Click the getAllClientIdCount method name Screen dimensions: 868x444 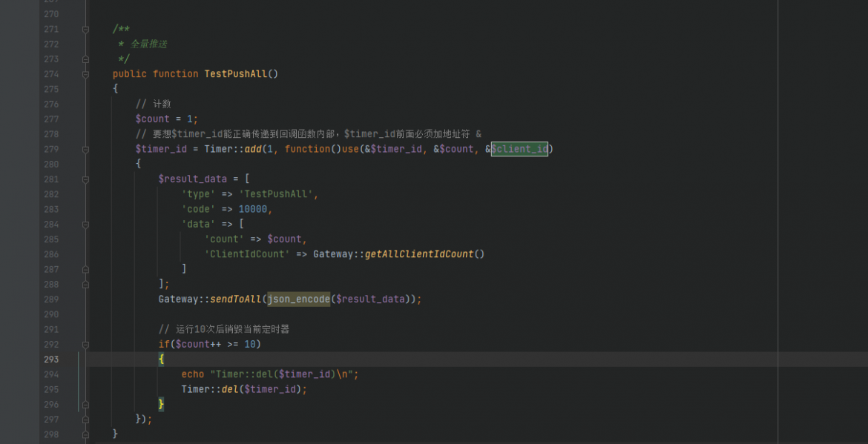pyautogui.click(x=419, y=254)
